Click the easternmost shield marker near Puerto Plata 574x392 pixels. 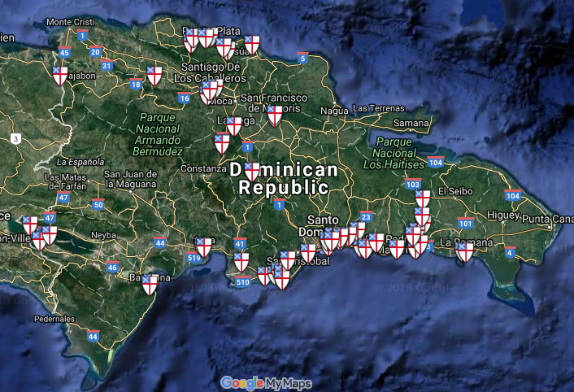[x=252, y=45]
